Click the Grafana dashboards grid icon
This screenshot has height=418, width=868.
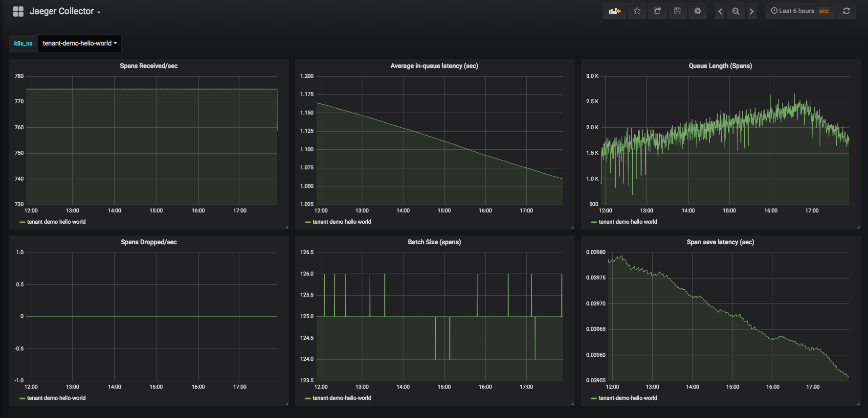[x=18, y=11]
